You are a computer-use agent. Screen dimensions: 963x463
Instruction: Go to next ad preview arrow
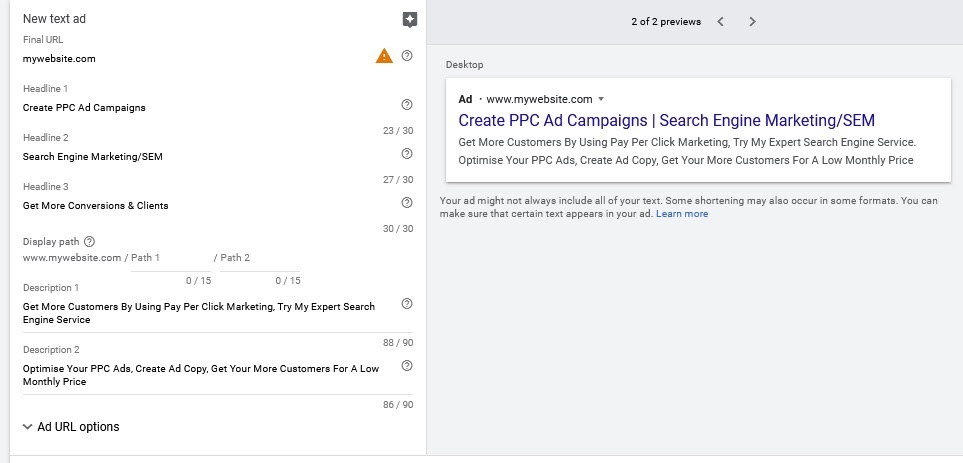(x=752, y=21)
